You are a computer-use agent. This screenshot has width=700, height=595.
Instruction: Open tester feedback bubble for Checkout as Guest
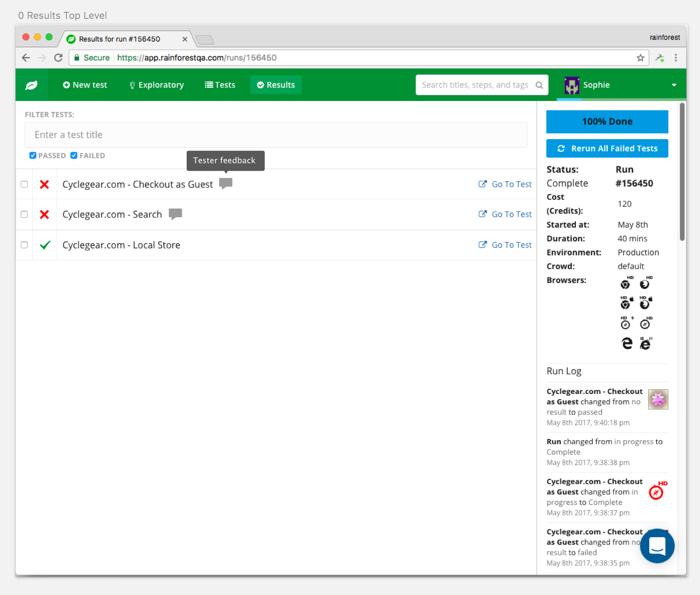pos(226,183)
